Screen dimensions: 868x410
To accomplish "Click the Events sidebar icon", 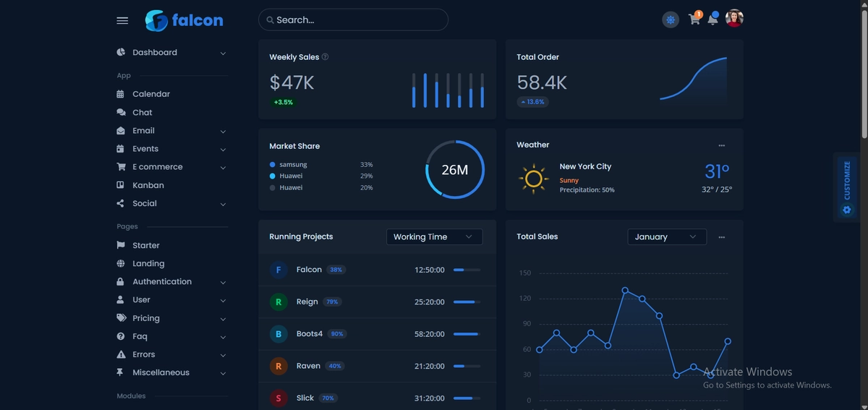I will click(x=121, y=149).
